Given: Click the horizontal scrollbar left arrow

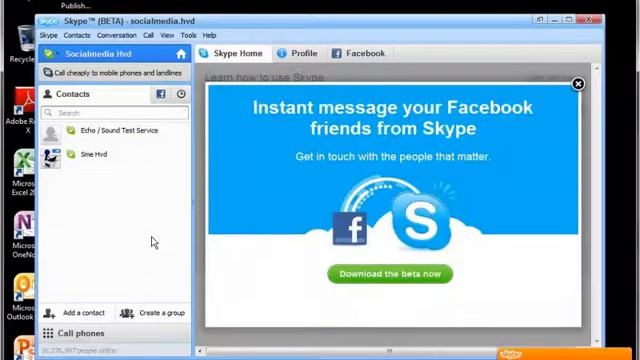Looking at the screenshot, I should 200,351.
